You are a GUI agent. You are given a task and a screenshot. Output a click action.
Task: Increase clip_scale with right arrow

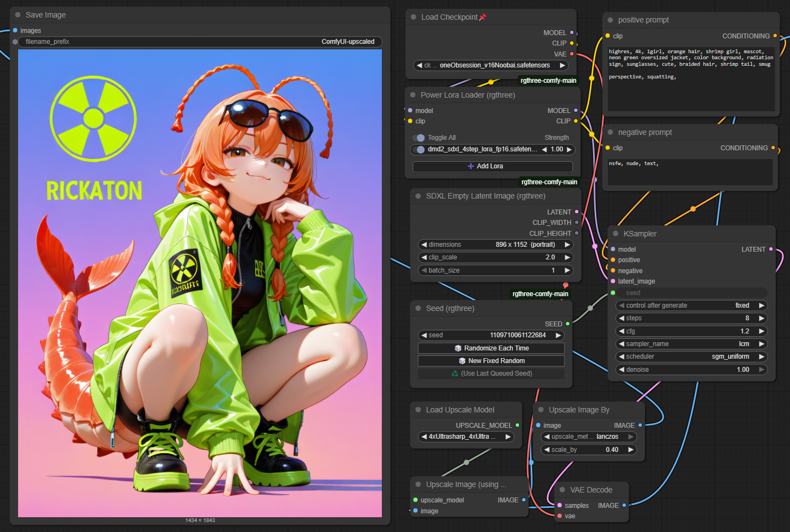[x=567, y=257]
